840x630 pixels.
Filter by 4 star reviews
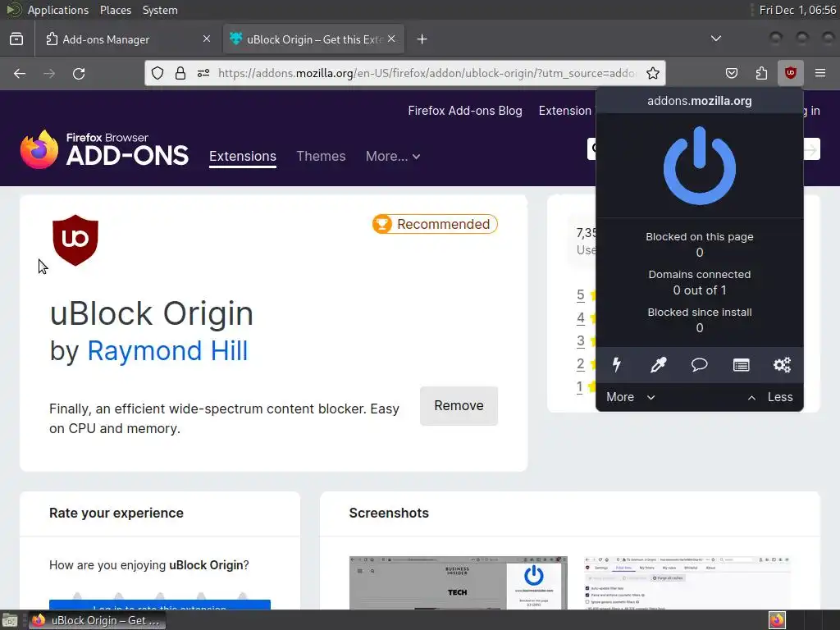click(580, 317)
